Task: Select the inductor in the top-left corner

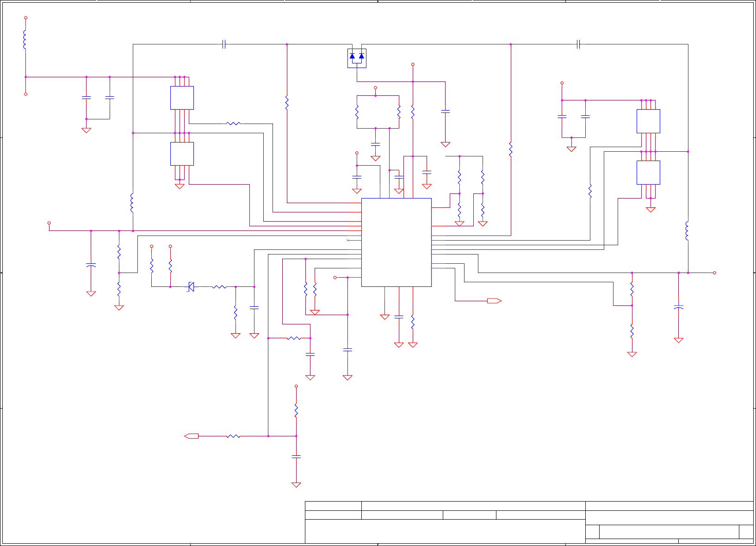Action: 25,40
